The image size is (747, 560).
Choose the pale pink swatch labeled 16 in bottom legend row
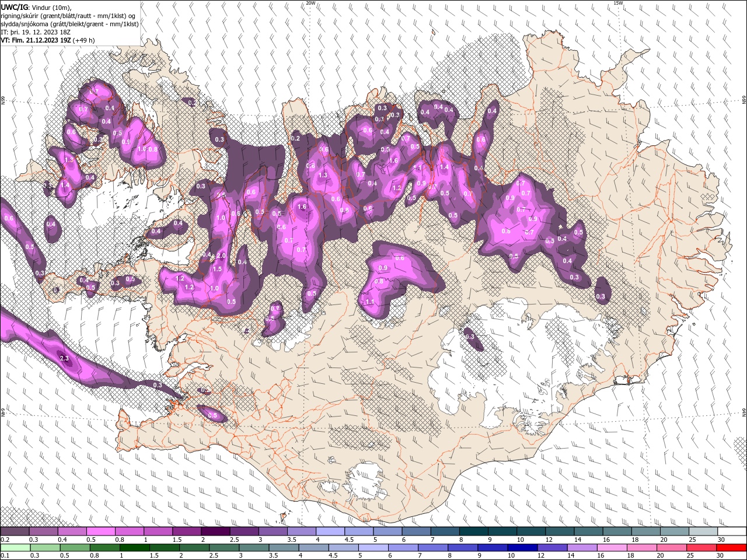click(612, 548)
